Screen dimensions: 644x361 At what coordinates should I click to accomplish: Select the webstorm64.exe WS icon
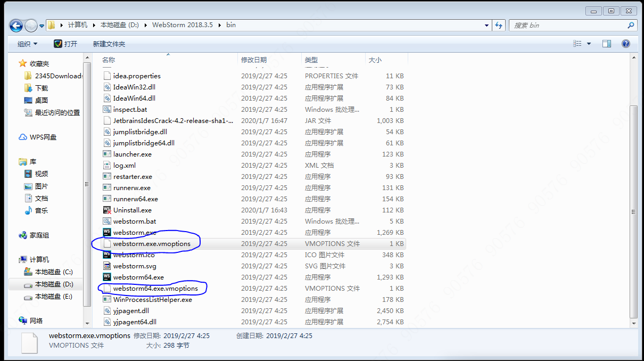tap(107, 277)
